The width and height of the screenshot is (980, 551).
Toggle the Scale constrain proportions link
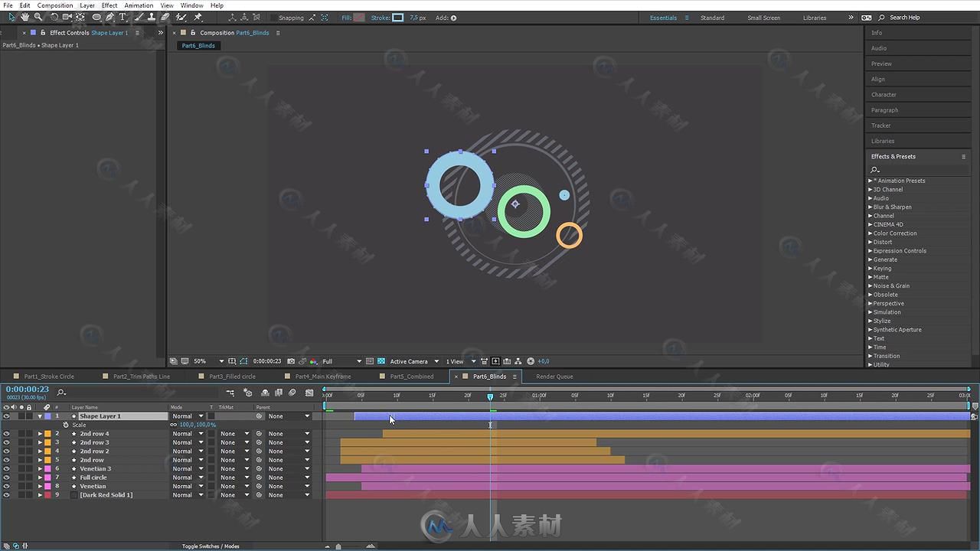coord(174,425)
